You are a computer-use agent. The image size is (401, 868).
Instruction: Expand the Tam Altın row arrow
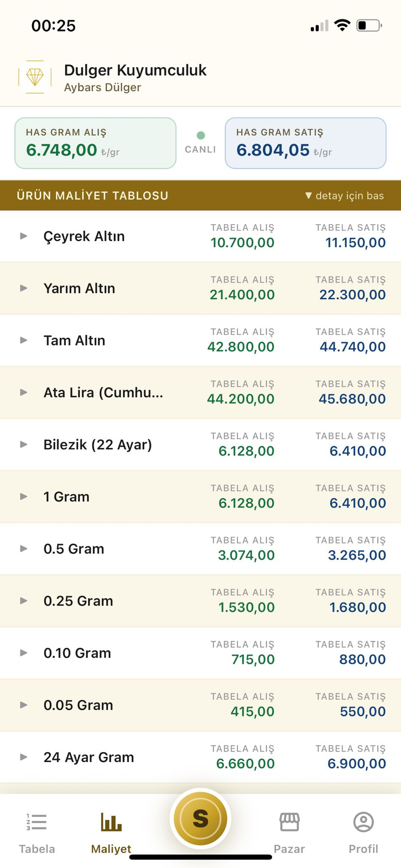coord(24,340)
